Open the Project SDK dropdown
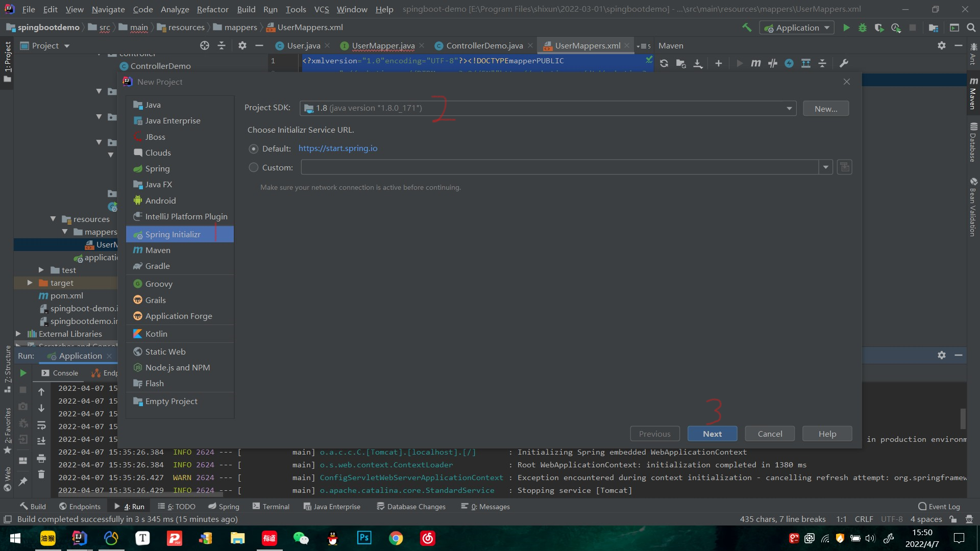The height and width of the screenshot is (551, 980). (x=789, y=108)
